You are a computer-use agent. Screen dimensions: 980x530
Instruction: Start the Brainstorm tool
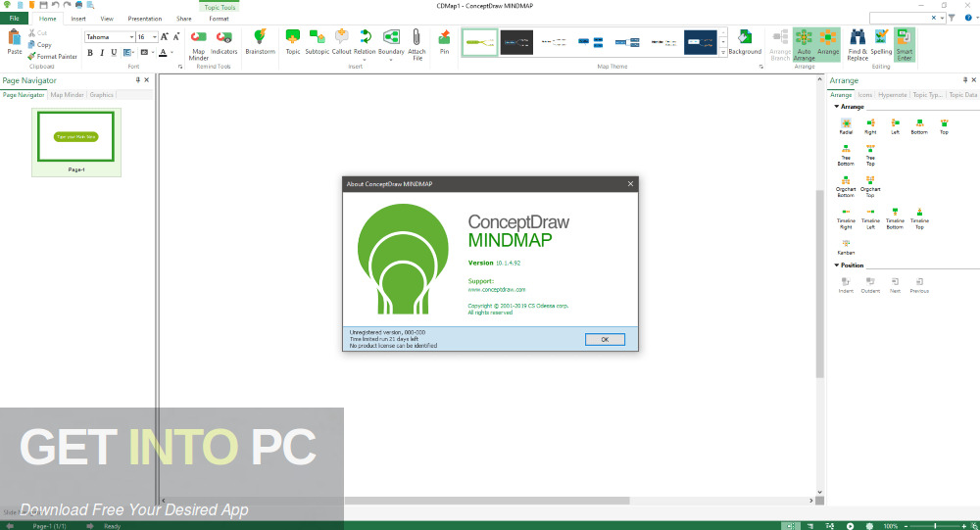click(260, 42)
